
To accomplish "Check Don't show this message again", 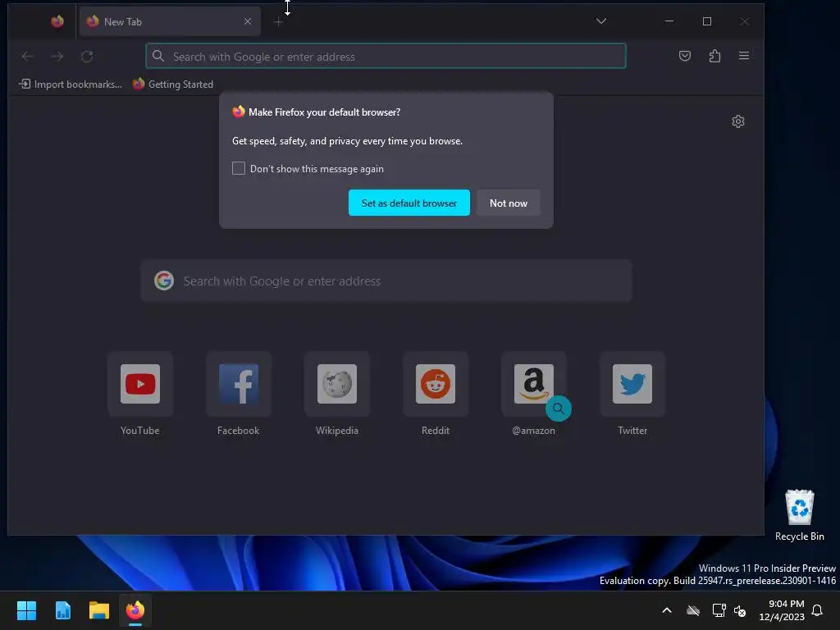I will pyautogui.click(x=239, y=168).
